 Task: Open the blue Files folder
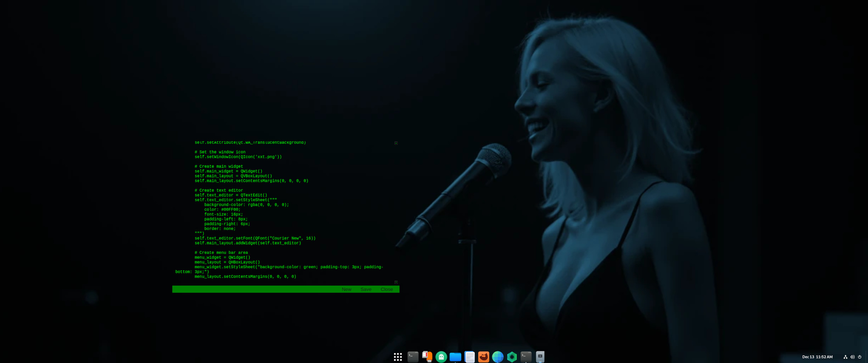point(455,357)
